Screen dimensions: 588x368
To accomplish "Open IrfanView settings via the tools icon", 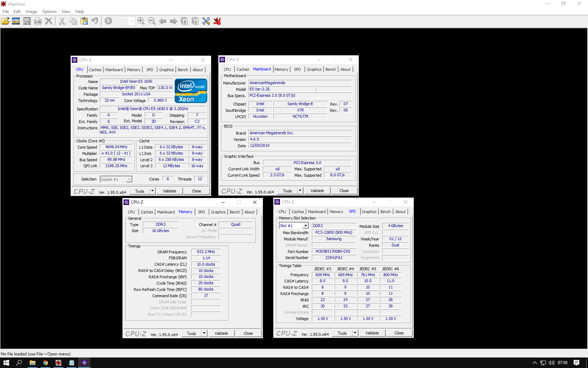I will [206, 21].
